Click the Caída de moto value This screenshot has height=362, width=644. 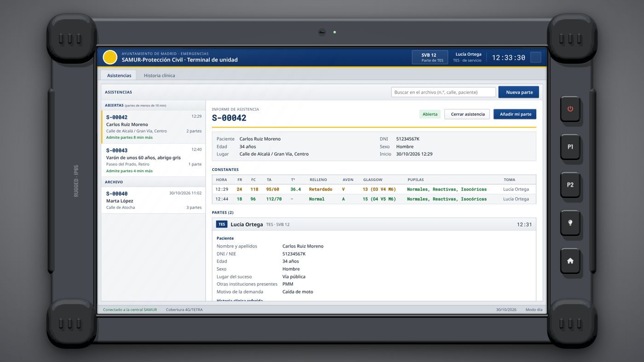coord(298,292)
